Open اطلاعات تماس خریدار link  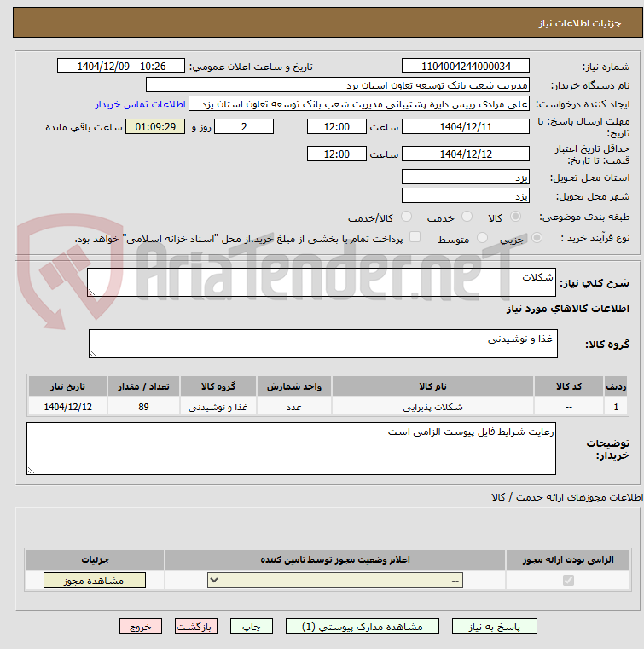pyautogui.click(x=140, y=104)
